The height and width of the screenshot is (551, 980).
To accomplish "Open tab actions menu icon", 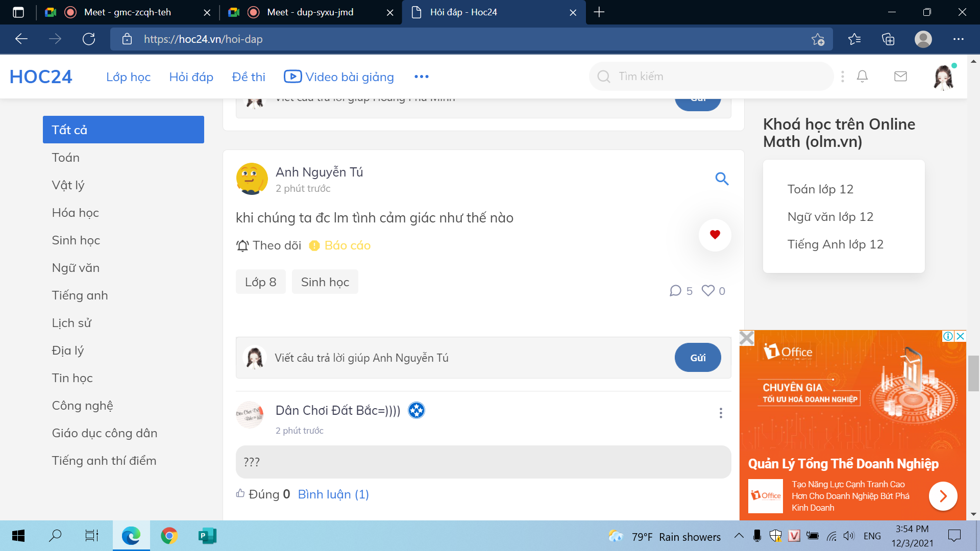I will pyautogui.click(x=18, y=12).
